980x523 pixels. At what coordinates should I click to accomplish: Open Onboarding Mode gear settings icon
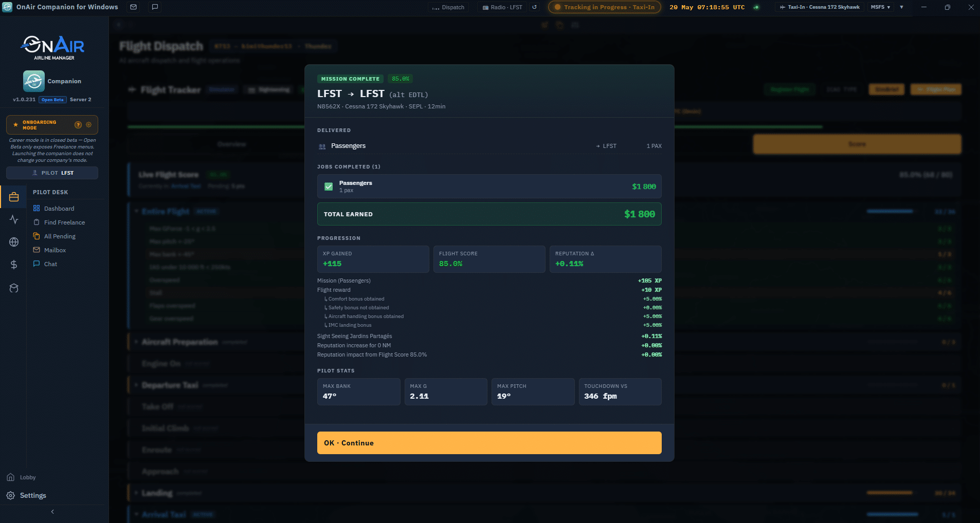(88, 125)
